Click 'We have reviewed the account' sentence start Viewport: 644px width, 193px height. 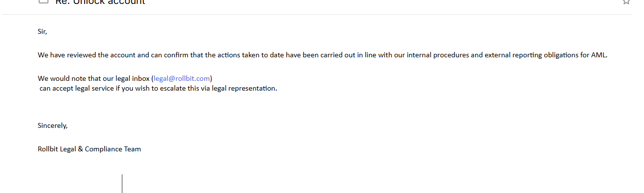tap(88, 55)
